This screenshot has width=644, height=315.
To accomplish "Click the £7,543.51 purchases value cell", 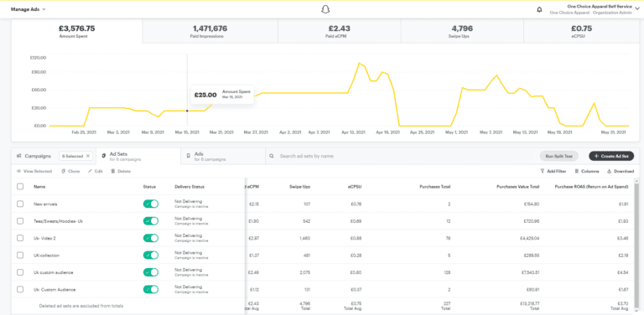I will pos(530,272).
